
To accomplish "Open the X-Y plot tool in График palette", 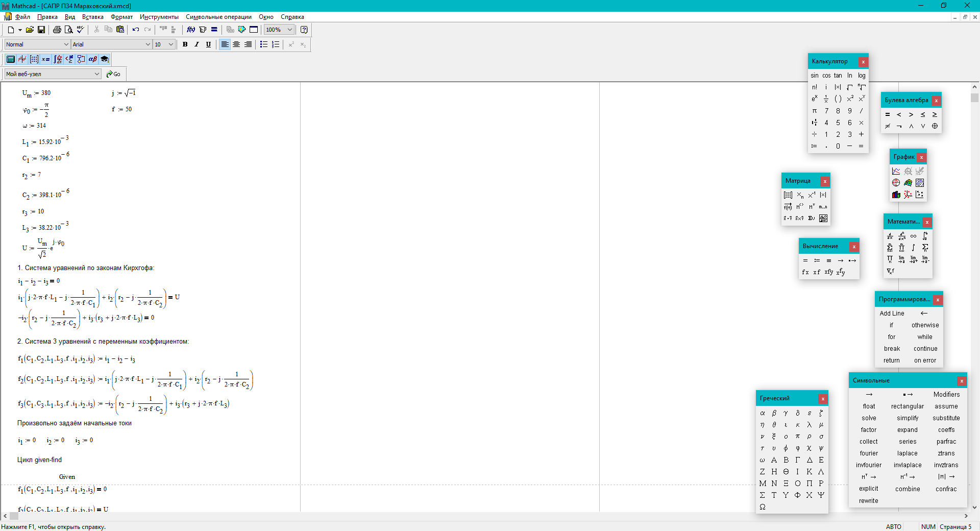I will click(896, 171).
